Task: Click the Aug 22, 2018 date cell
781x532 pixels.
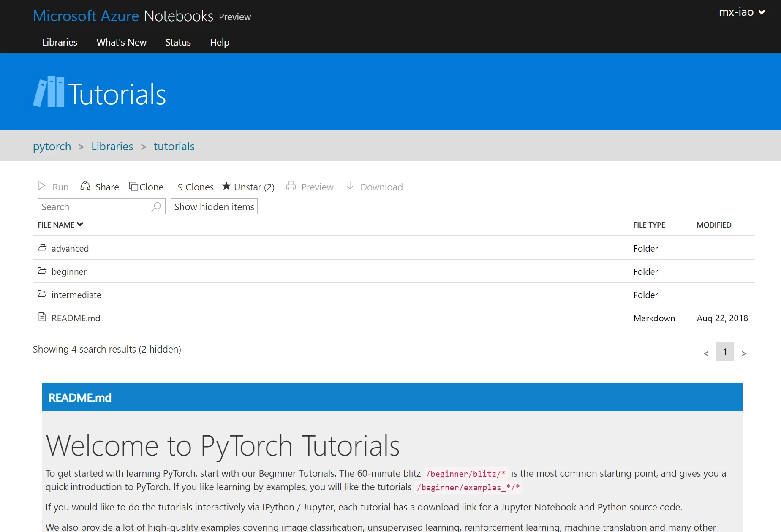Action: tap(722, 318)
